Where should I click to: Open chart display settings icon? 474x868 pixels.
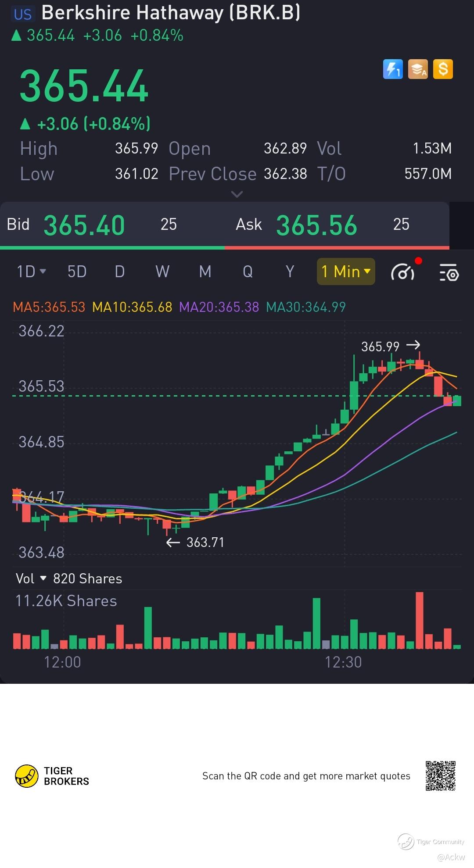pyautogui.click(x=449, y=272)
